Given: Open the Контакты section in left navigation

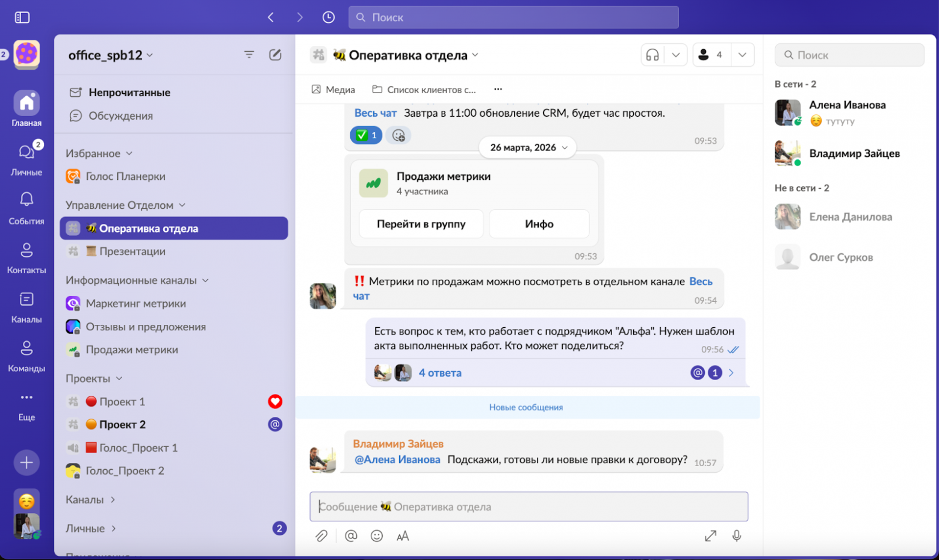Looking at the screenshot, I should (x=26, y=257).
